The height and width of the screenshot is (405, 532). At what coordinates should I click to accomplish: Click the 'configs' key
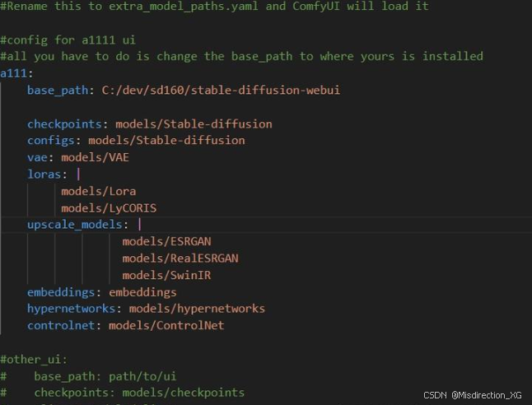click(51, 141)
